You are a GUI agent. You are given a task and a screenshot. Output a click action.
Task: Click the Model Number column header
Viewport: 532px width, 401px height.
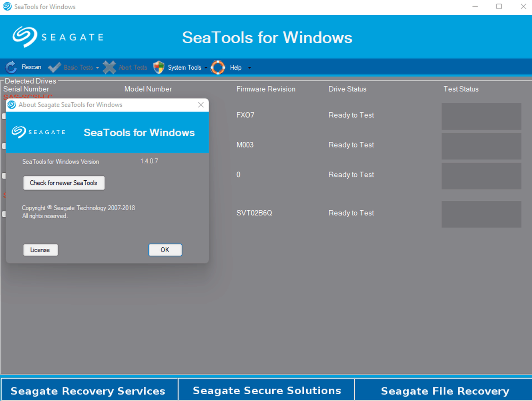point(148,89)
